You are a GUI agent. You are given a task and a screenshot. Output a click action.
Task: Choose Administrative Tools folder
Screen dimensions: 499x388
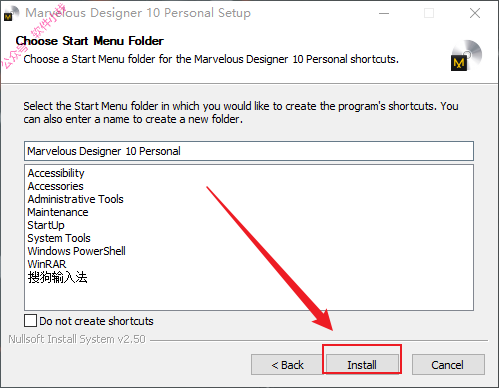point(75,199)
